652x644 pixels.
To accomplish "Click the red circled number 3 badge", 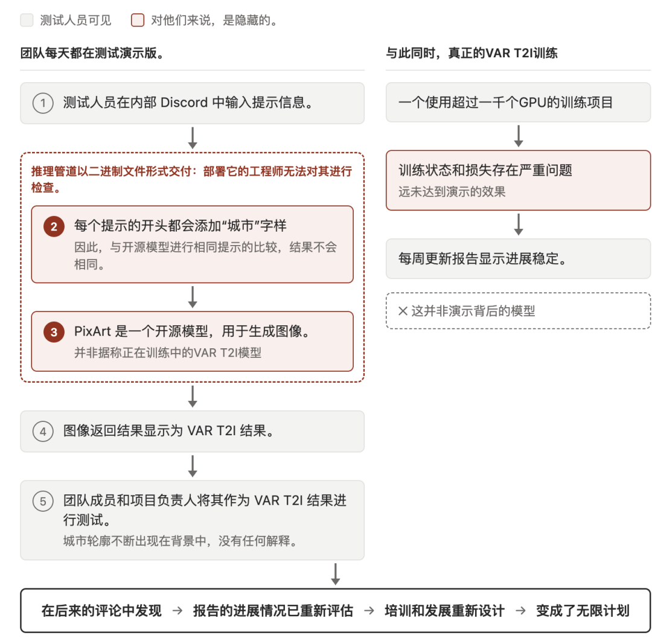I will tap(54, 332).
